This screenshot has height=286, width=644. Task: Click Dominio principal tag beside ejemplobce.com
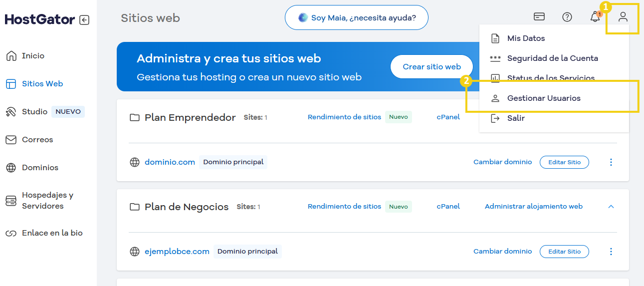pos(247,252)
